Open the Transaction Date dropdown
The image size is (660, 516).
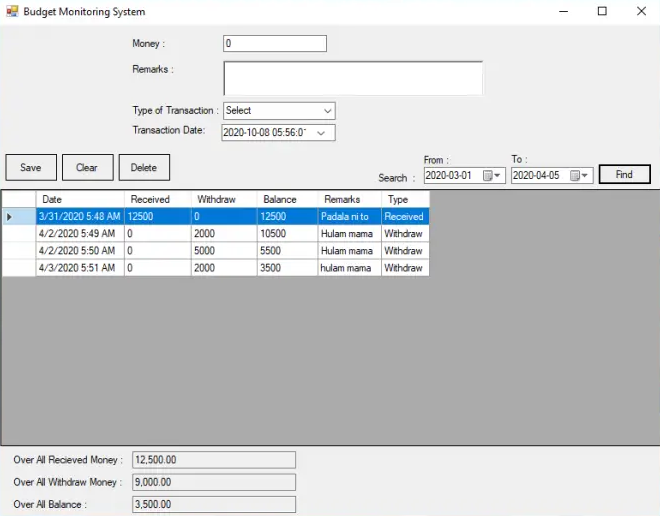pos(322,133)
